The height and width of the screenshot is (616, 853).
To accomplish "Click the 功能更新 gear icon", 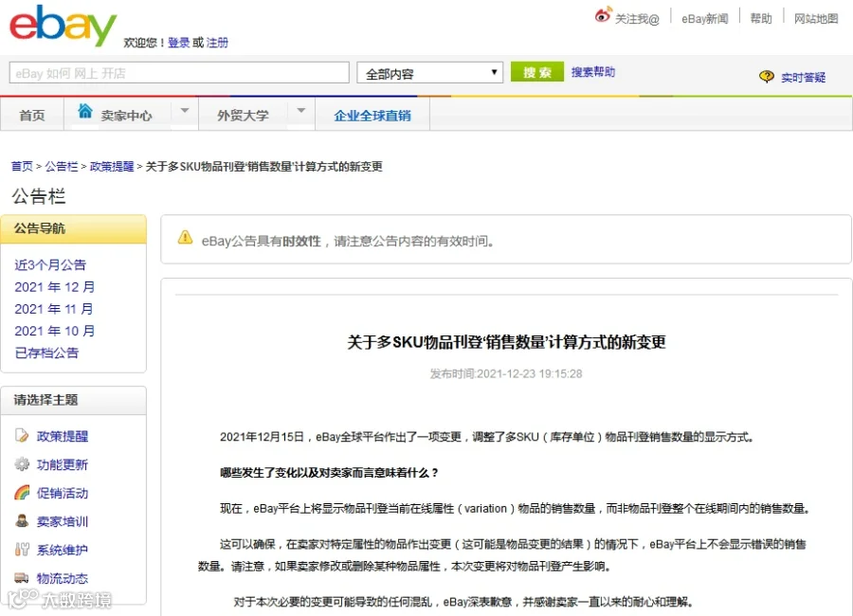I will click(x=22, y=464).
